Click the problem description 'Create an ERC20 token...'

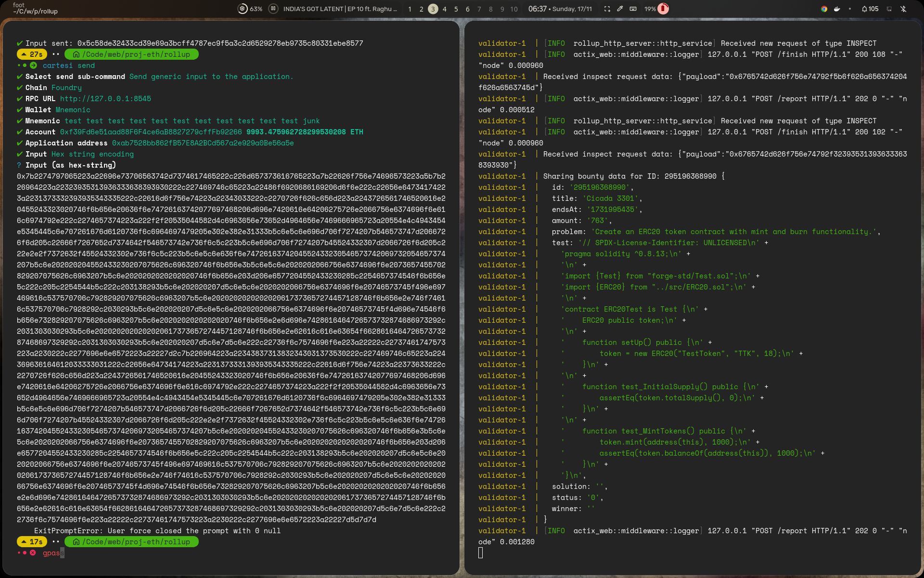pyautogui.click(x=733, y=232)
